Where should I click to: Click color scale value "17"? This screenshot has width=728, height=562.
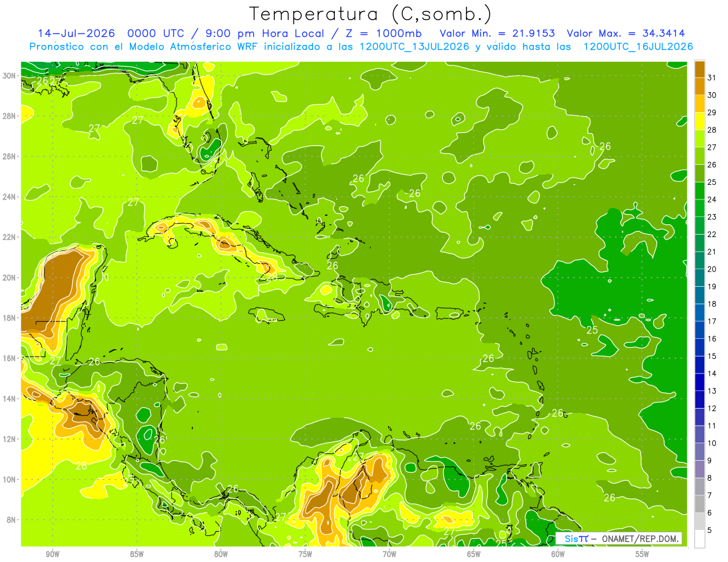point(712,321)
